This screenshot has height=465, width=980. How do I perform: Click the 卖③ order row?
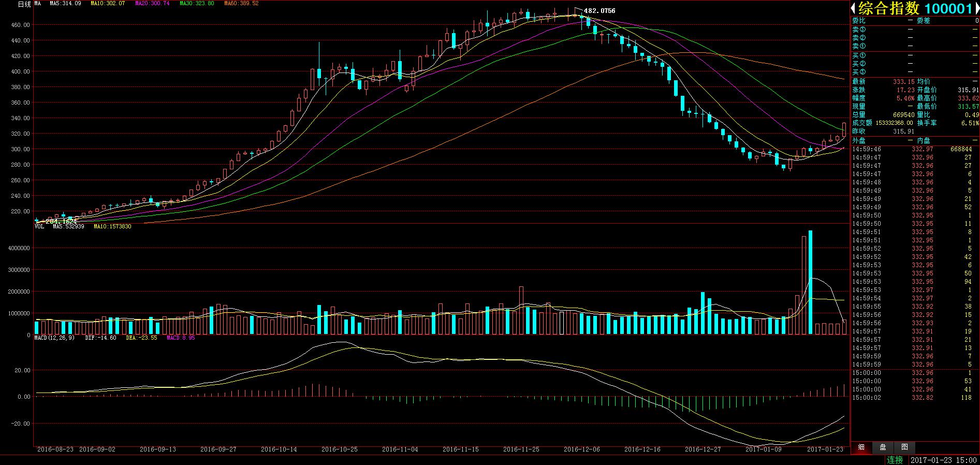(x=915, y=30)
